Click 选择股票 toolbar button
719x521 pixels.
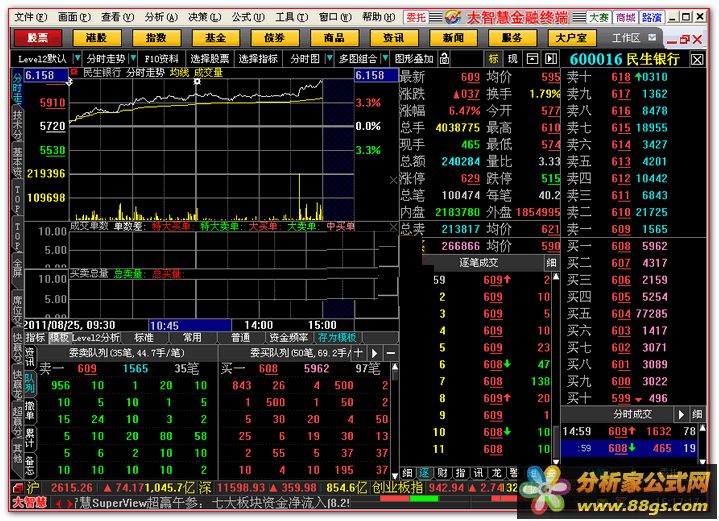210,59
